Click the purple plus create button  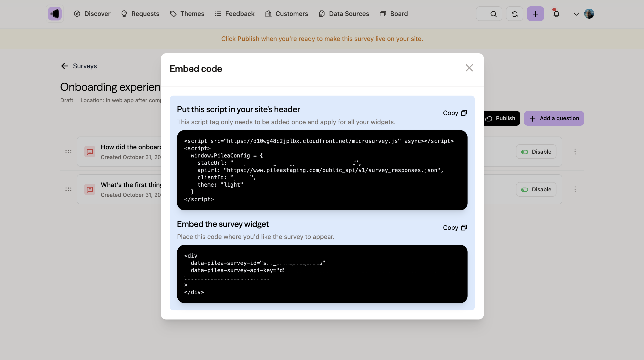535,14
